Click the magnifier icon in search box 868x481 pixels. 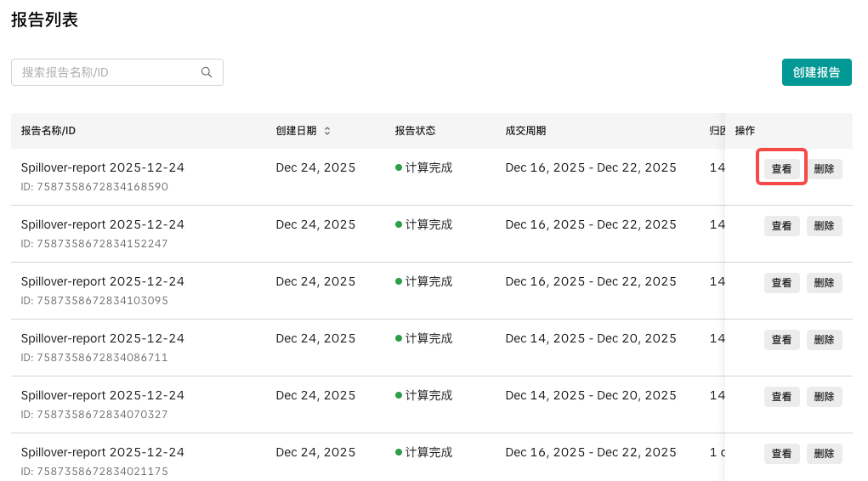click(207, 72)
